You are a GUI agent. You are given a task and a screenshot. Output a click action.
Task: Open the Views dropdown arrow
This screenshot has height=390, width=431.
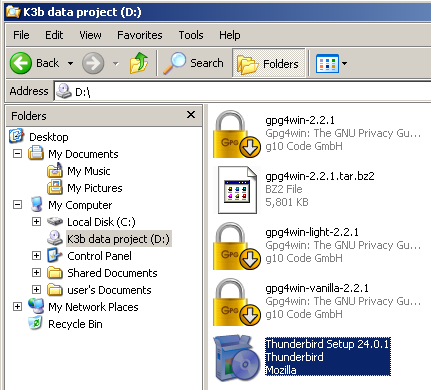(x=344, y=63)
